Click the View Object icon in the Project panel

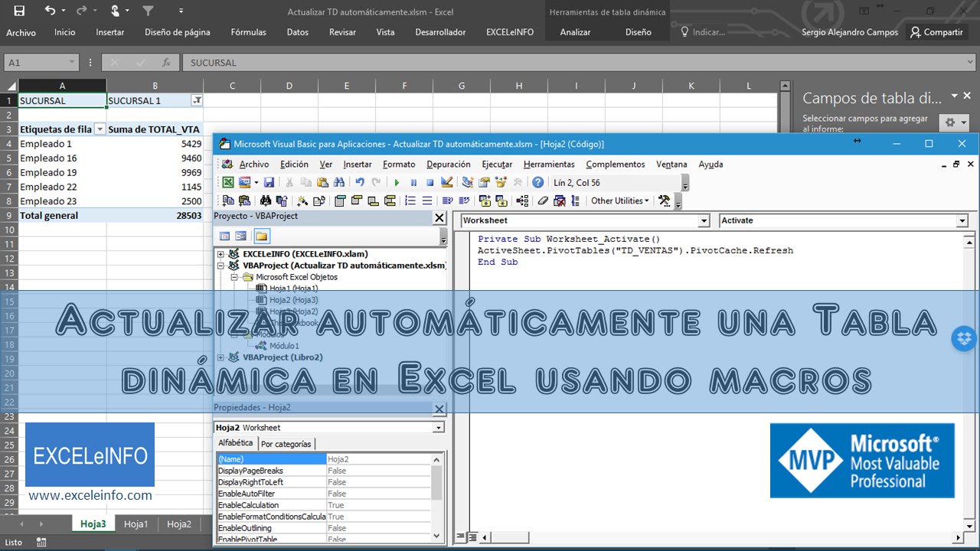pos(241,236)
